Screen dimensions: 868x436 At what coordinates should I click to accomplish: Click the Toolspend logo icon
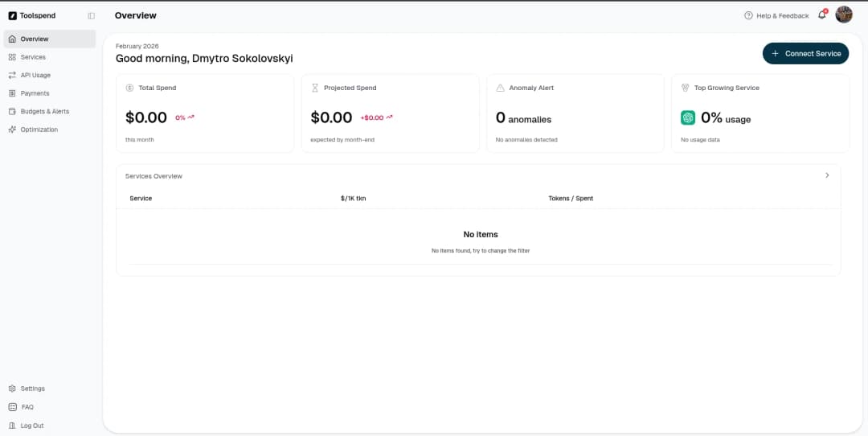pos(13,15)
